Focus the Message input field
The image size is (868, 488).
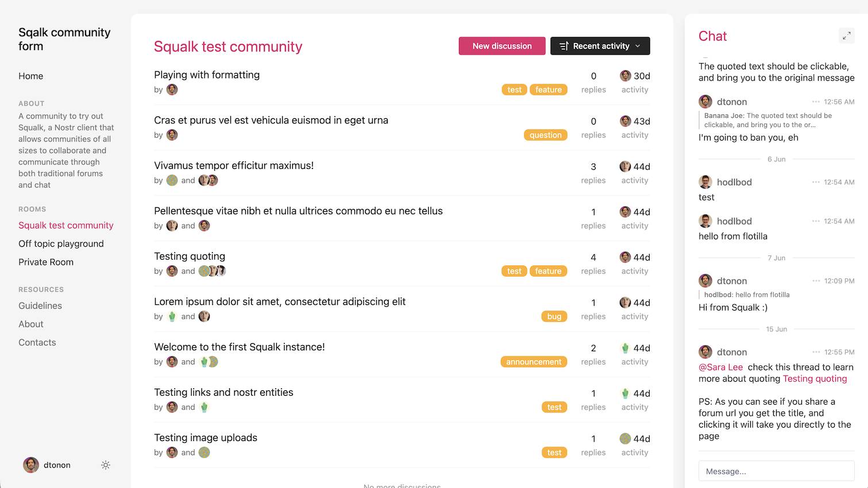click(x=776, y=471)
